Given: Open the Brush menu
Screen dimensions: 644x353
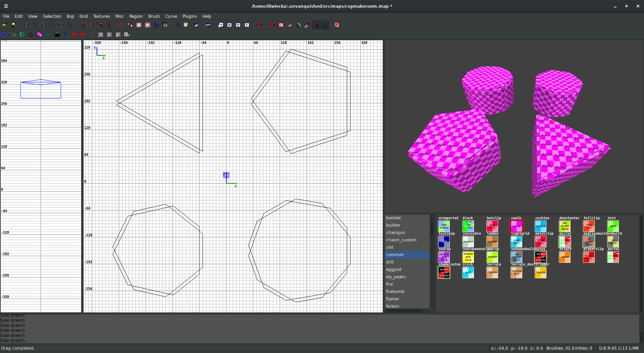Looking at the screenshot, I should pos(154,16).
